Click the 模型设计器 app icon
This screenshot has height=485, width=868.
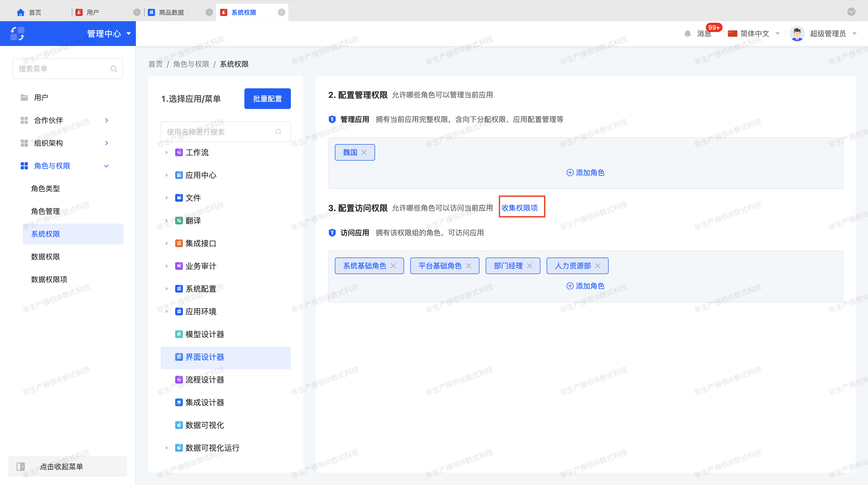tap(179, 334)
